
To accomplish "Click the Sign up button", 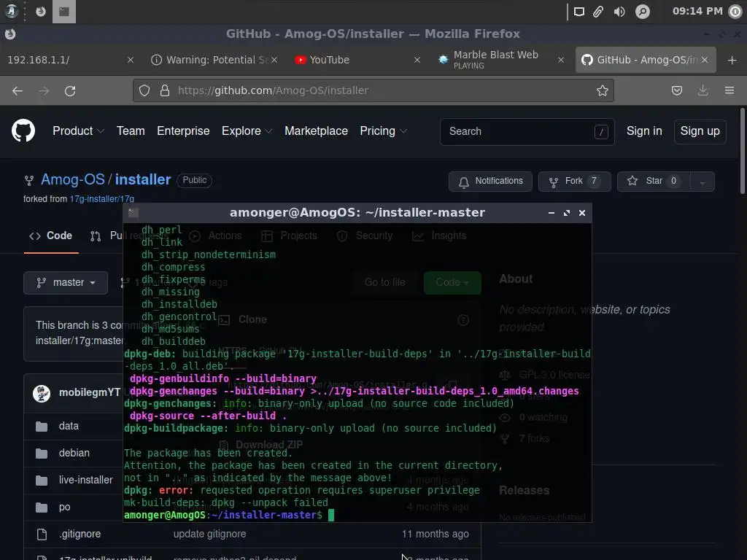I will pos(700,131).
